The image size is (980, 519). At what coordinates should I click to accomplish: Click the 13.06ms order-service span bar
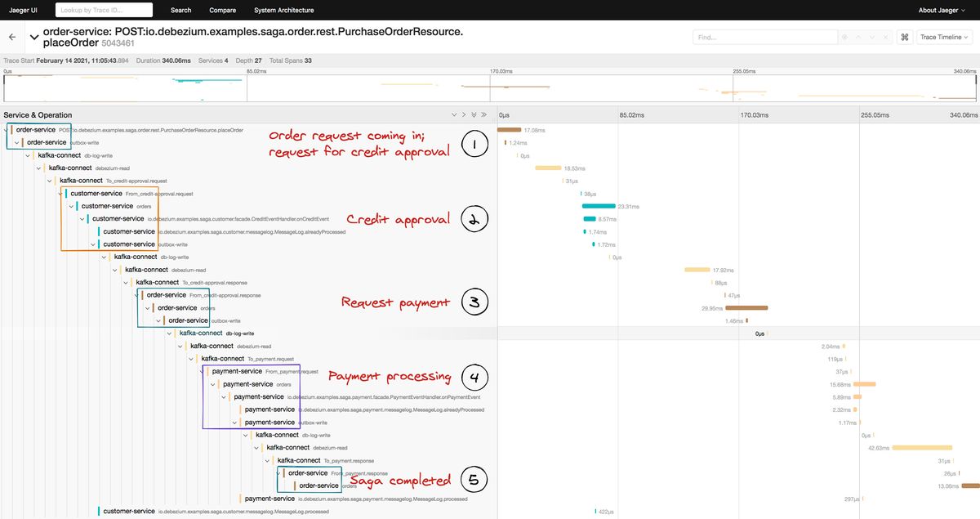(x=970, y=485)
